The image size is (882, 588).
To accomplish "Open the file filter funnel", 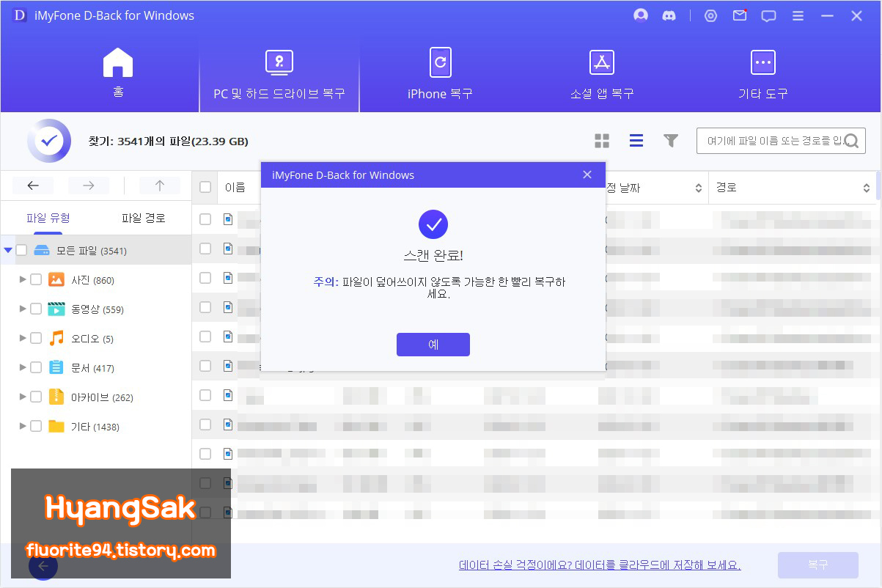I will pos(671,141).
